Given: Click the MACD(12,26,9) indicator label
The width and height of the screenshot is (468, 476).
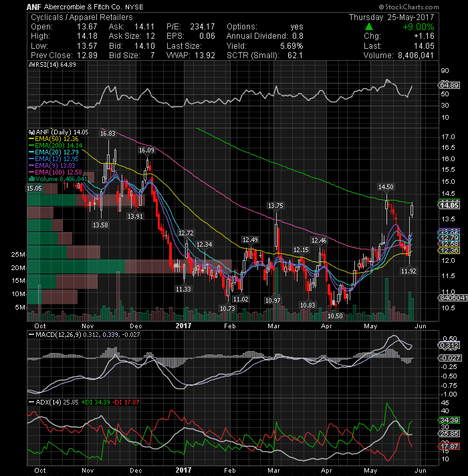Looking at the screenshot, I should [x=58, y=334].
